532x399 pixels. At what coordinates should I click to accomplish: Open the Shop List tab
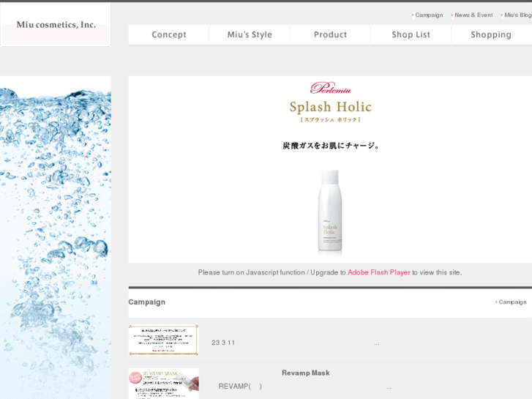coord(411,34)
